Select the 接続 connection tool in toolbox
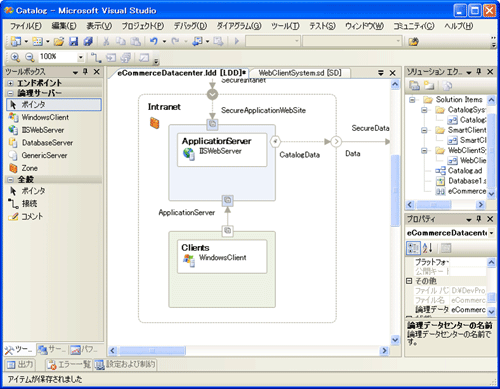 [x=54, y=203]
